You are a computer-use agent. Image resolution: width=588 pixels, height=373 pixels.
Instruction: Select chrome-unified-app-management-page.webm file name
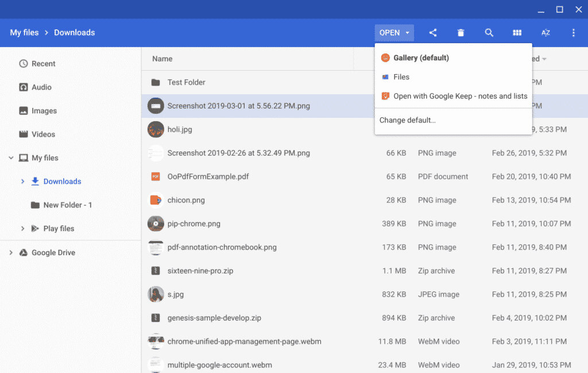244,341
